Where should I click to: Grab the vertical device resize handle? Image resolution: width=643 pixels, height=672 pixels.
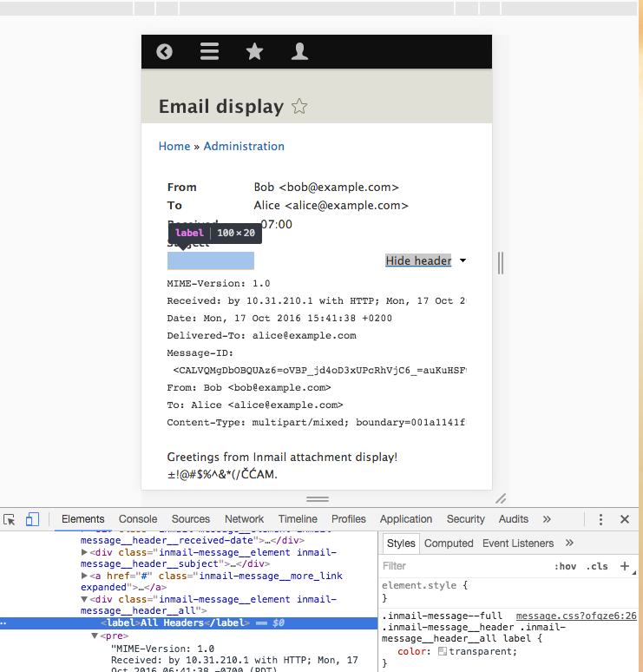click(x=501, y=263)
